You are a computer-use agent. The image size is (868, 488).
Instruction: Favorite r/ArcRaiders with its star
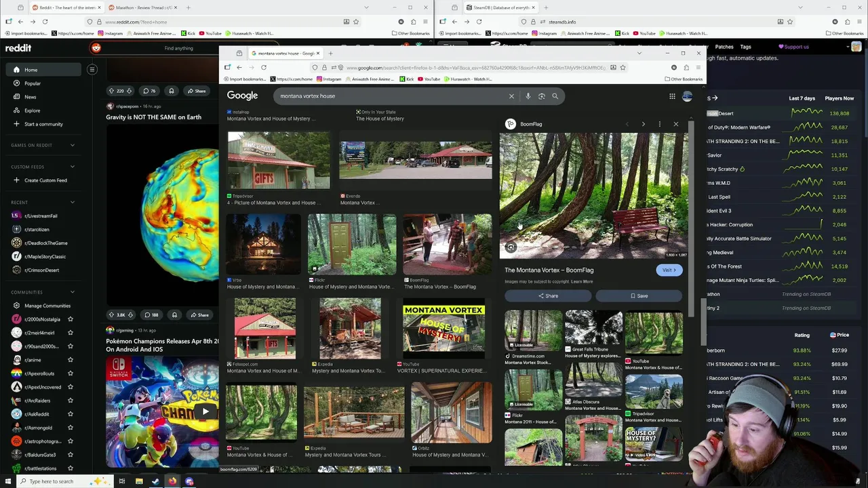(70, 401)
